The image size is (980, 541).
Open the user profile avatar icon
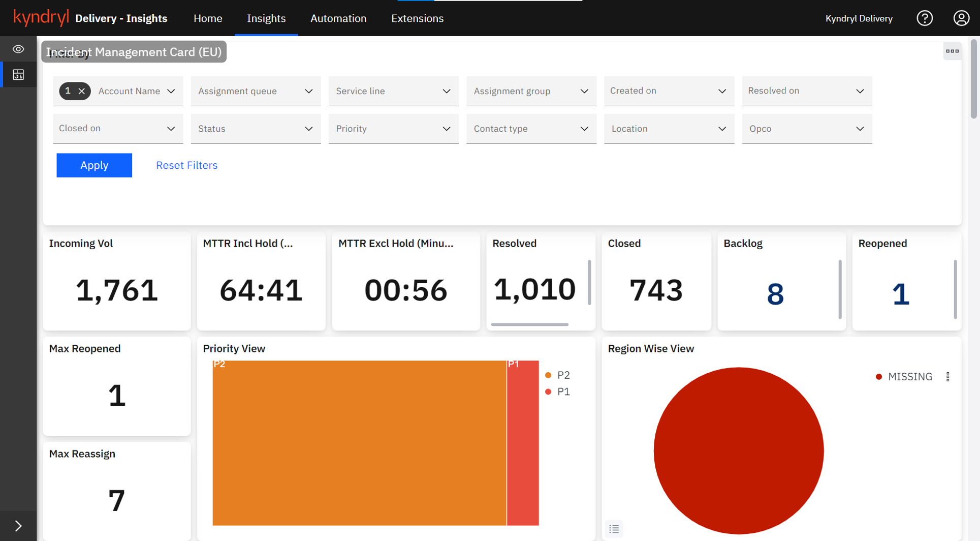pos(961,18)
